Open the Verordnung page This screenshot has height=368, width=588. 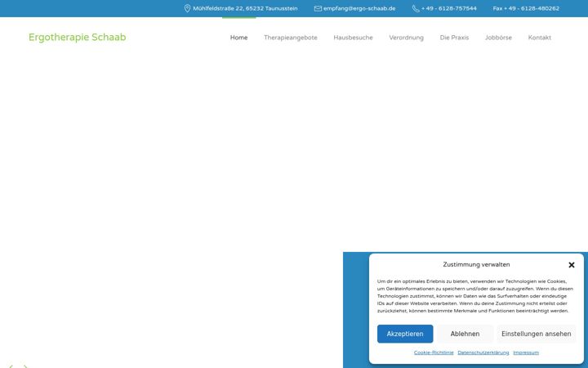point(406,38)
